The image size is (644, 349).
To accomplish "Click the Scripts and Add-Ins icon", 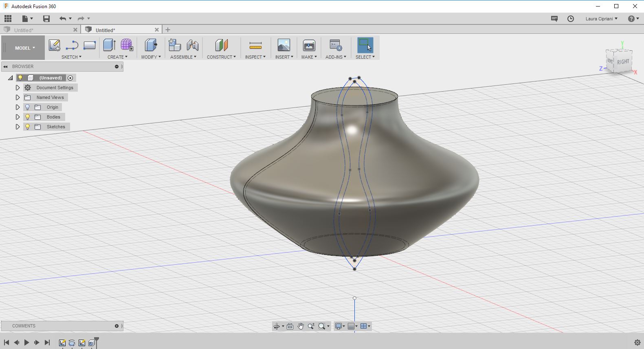I will pyautogui.click(x=336, y=45).
